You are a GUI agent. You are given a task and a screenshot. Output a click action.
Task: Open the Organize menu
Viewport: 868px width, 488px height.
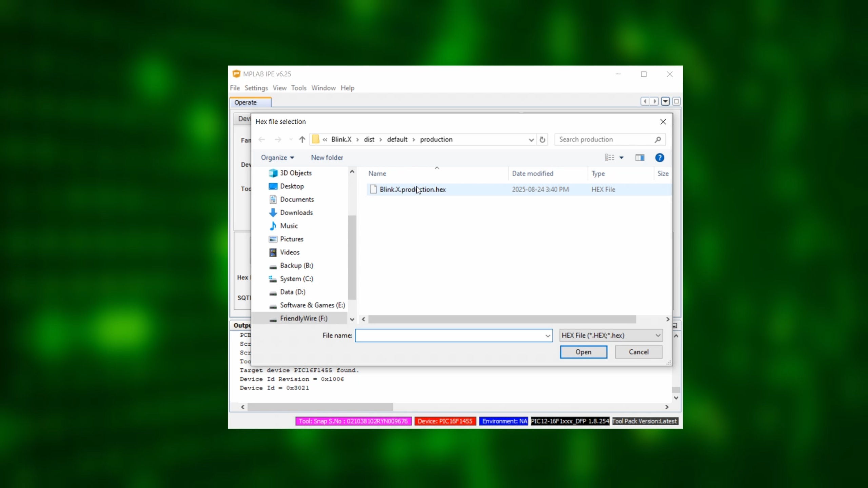[x=277, y=158]
